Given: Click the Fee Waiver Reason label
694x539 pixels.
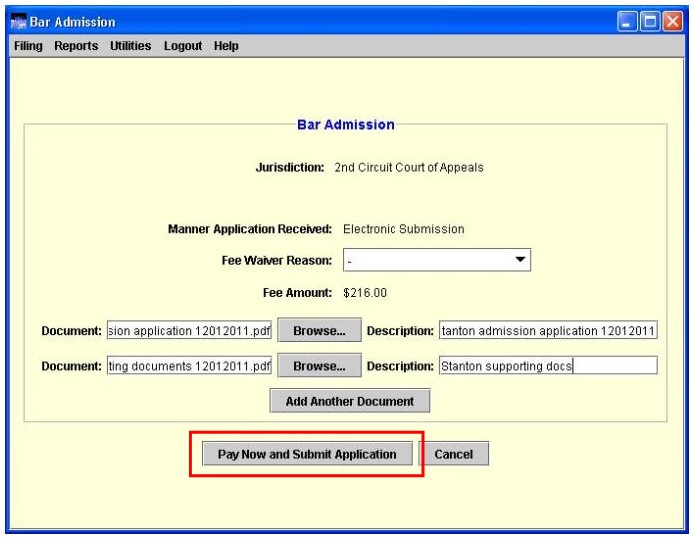Looking at the screenshot, I should click(x=277, y=260).
